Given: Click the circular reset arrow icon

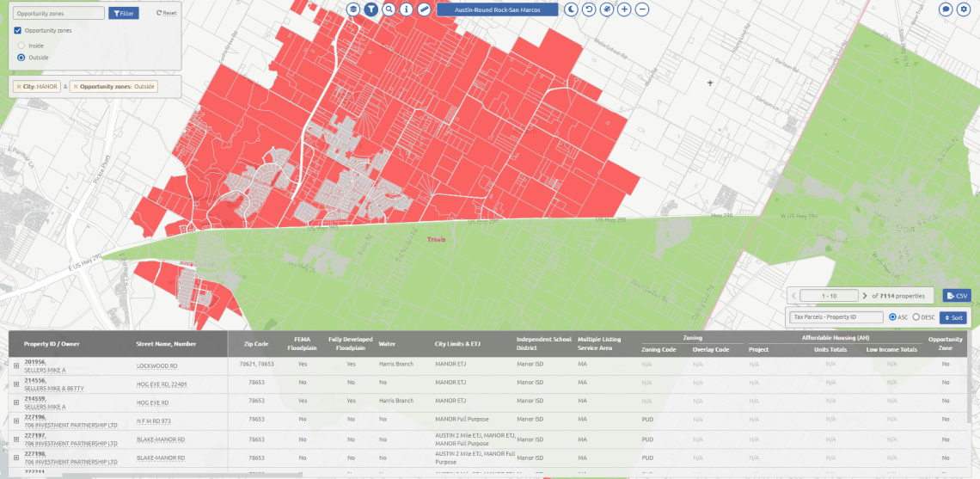Looking at the screenshot, I should [589, 9].
